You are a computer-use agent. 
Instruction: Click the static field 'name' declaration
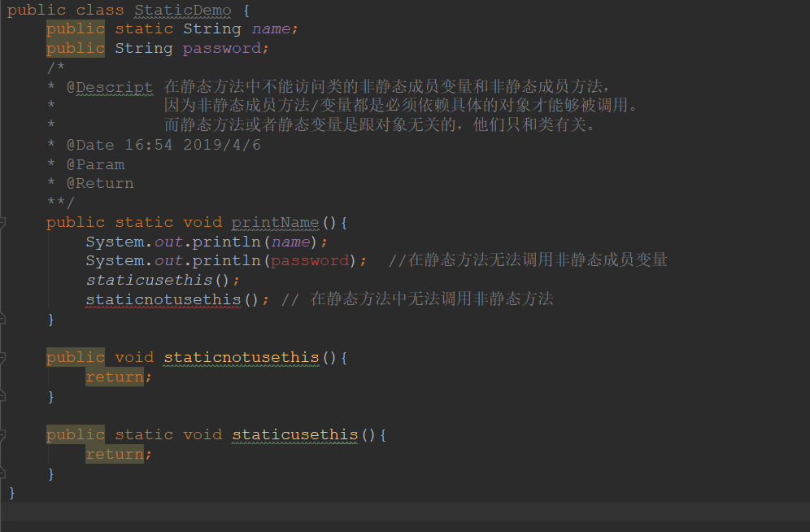(x=271, y=29)
